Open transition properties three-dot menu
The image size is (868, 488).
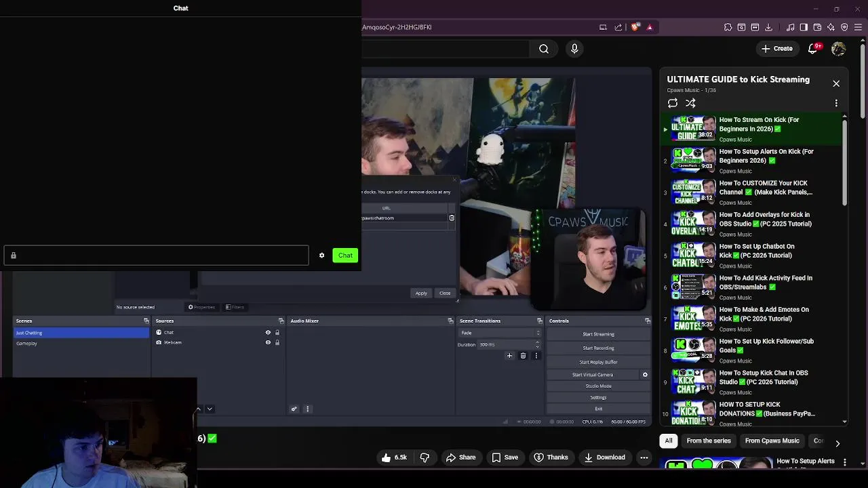pos(536,356)
